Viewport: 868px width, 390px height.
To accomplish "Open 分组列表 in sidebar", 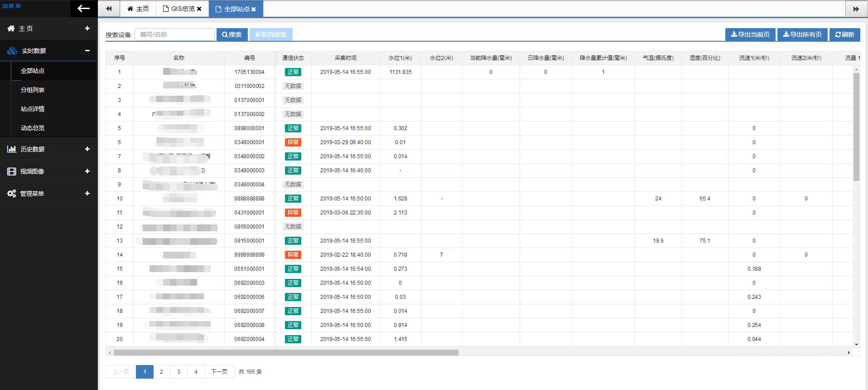I will coord(33,90).
